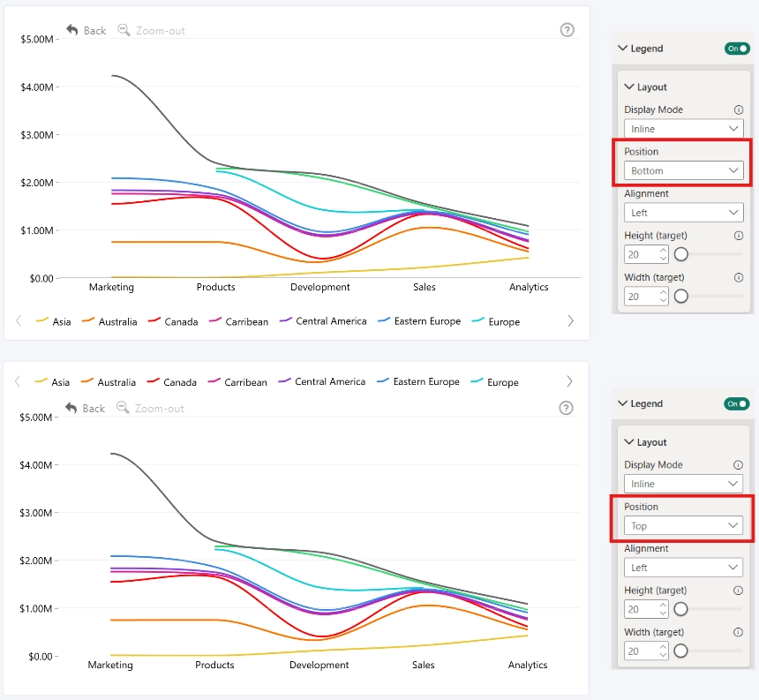The height and width of the screenshot is (700, 759).
Task: Show next legend items in top chart
Action: pyautogui.click(x=571, y=321)
